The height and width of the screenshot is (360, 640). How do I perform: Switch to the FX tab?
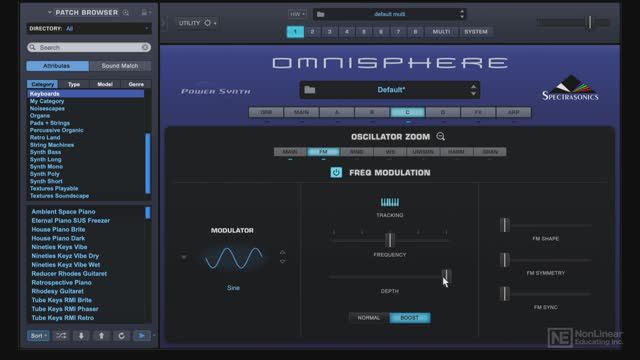478,112
